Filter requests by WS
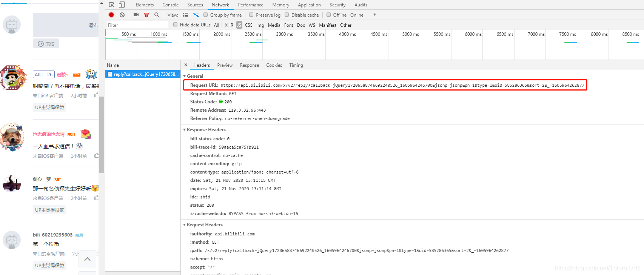Image resolution: width=644 pixels, height=275 pixels. click(x=312, y=25)
